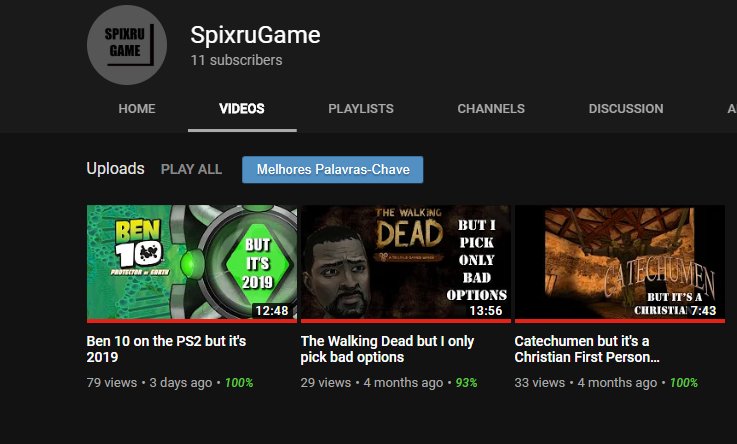The width and height of the screenshot is (737, 444).
Task: Open the Catechumen video thumbnail
Action: (x=620, y=264)
